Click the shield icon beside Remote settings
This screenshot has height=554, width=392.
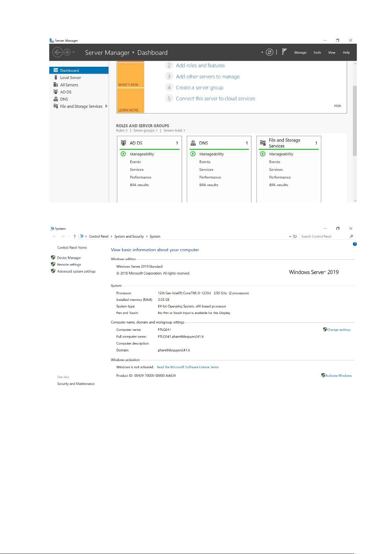[53, 264]
